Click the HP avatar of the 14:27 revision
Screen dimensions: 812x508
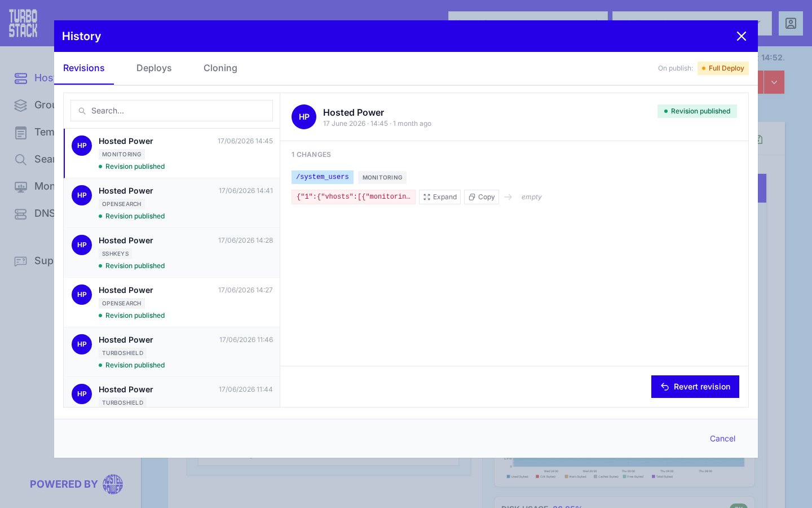(82, 295)
